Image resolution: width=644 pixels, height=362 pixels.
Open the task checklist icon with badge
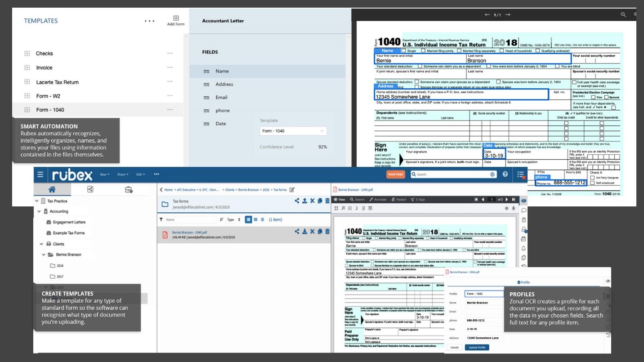click(521, 174)
